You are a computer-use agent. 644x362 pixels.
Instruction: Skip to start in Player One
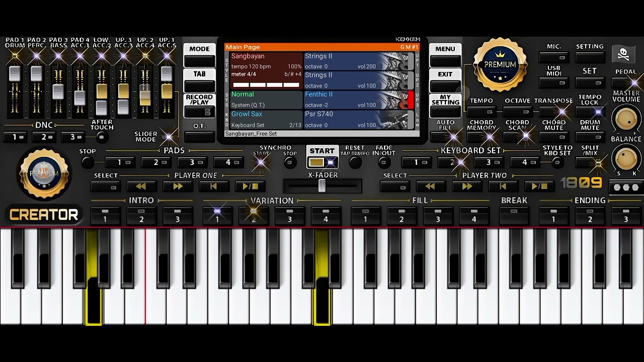pos(214,187)
